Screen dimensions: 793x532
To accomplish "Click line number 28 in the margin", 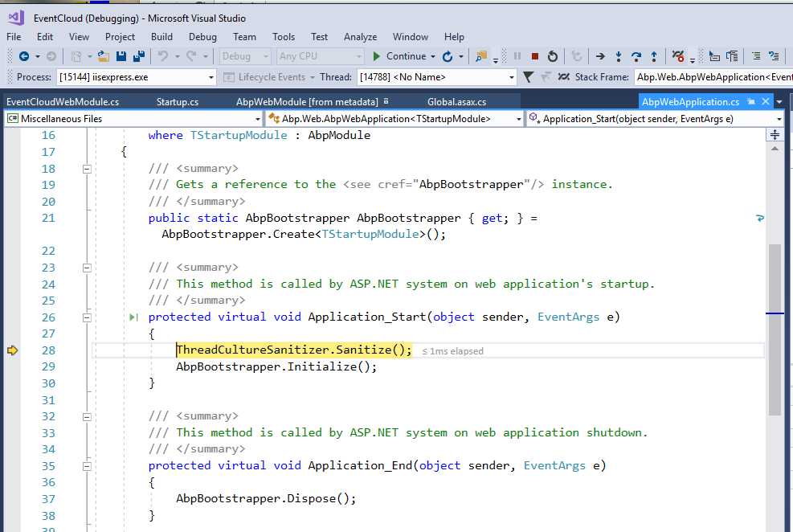I will coord(48,350).
